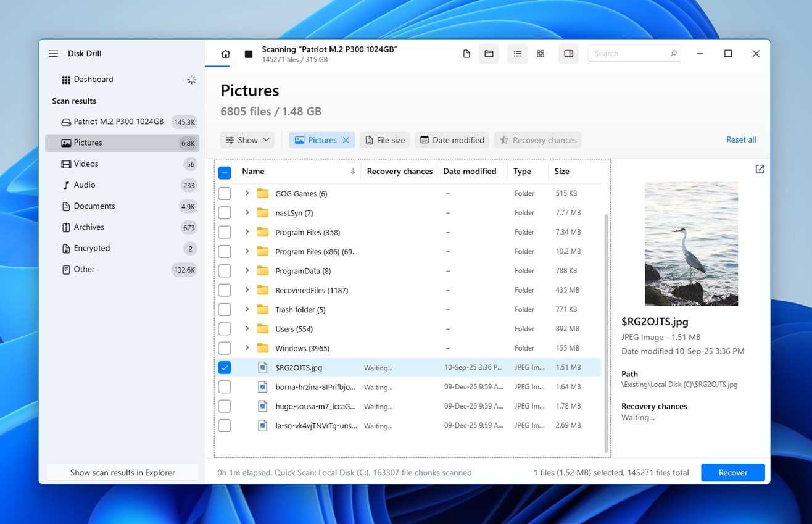The width and height of the screenshot is (812, 524).
Task: Click the GOG Games folder icon
Action: tap(263, 193)
